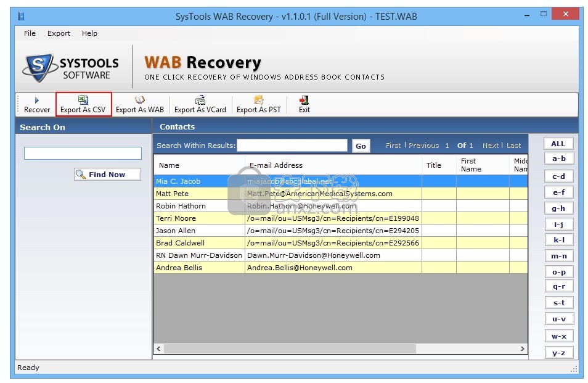Screen dimensions: 588x383
Task: Go to Previous results page
Action: 424,146
